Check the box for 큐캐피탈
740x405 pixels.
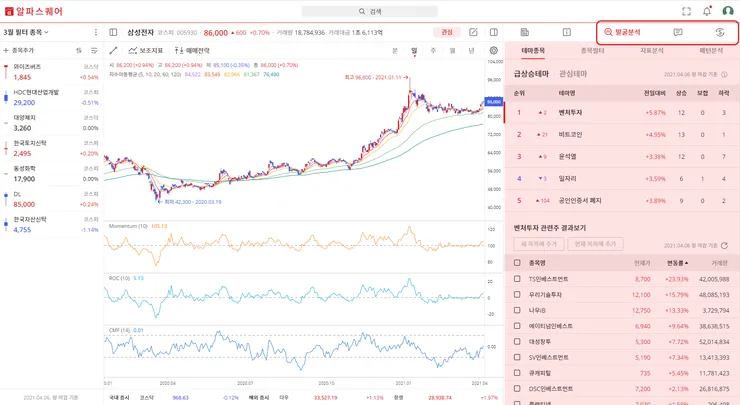(x=517, y=373)
